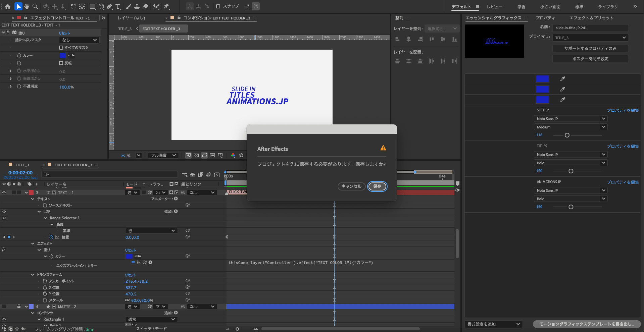
Task: Click the blue カラー swatch in effect controls
Action: (63, 55)
